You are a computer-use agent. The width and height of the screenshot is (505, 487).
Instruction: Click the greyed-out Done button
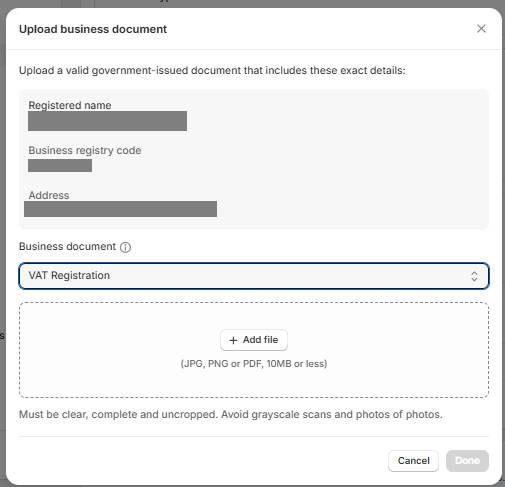(x=467, y=461)
